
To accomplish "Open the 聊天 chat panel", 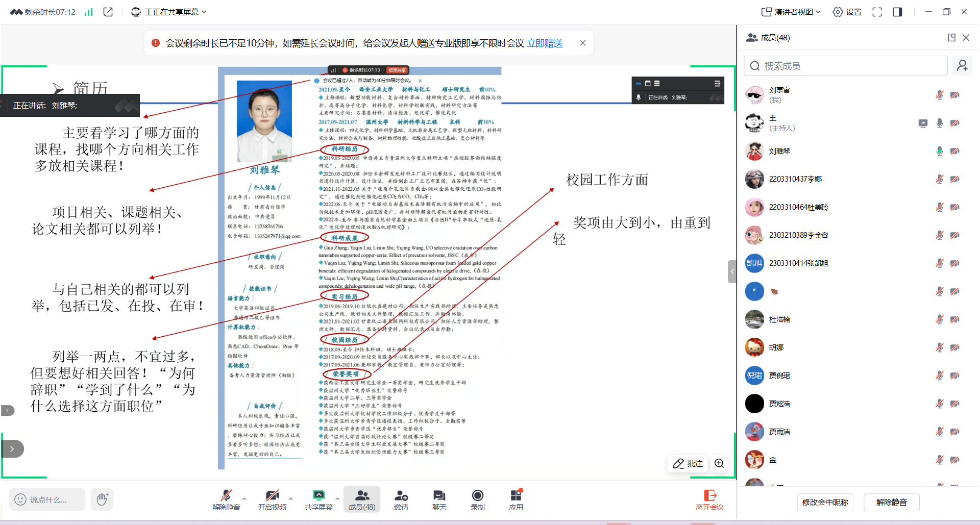I will tap(439, 496).
